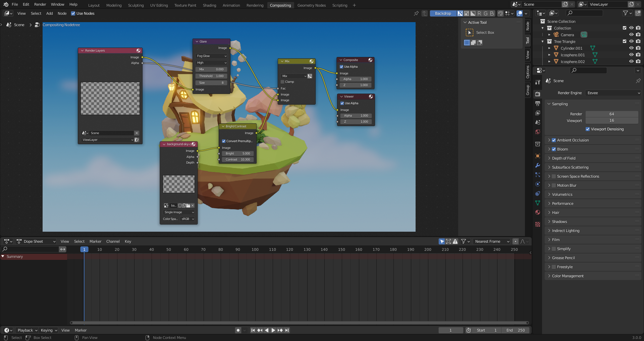Toggle the Backdrop button
Screen dimensions: 644x341
pos(443,13)
